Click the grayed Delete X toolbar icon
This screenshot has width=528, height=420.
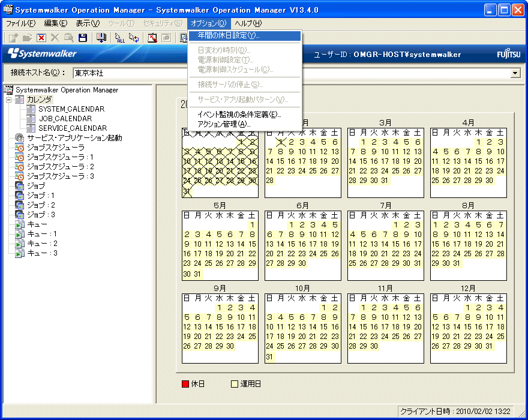pos(55,38)
